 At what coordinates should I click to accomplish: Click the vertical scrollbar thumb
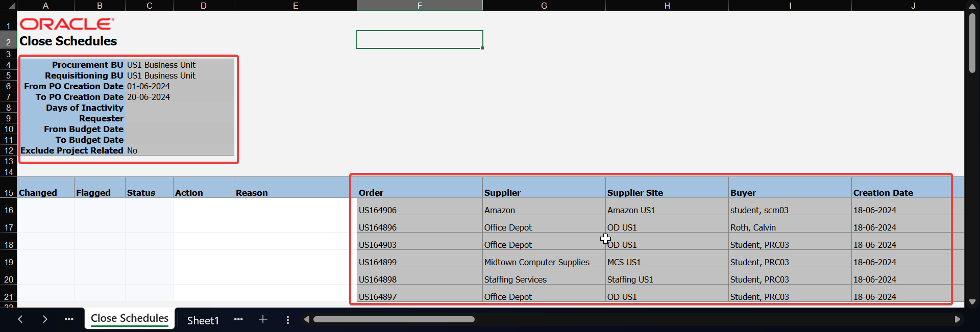(972, 43)
